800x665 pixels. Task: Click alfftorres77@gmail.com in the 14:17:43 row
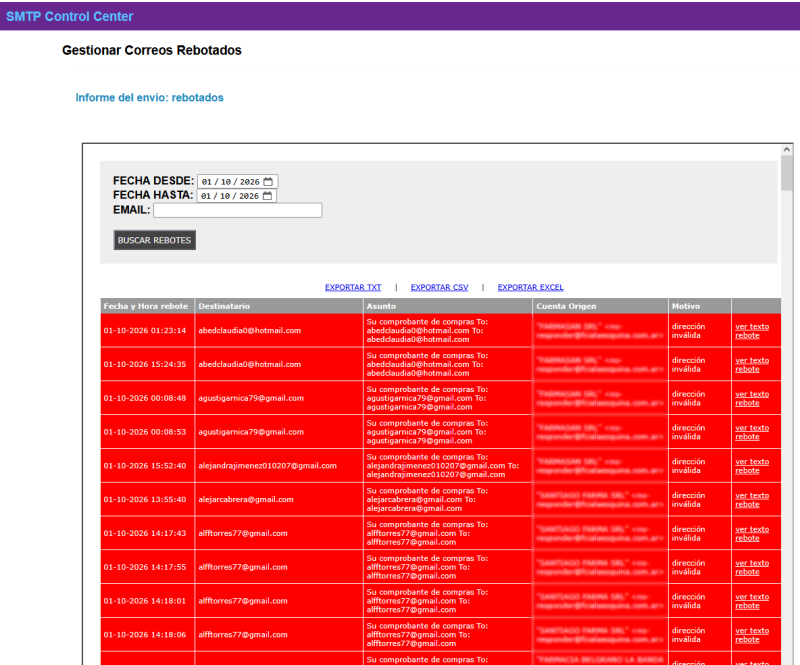click(243, 533)
